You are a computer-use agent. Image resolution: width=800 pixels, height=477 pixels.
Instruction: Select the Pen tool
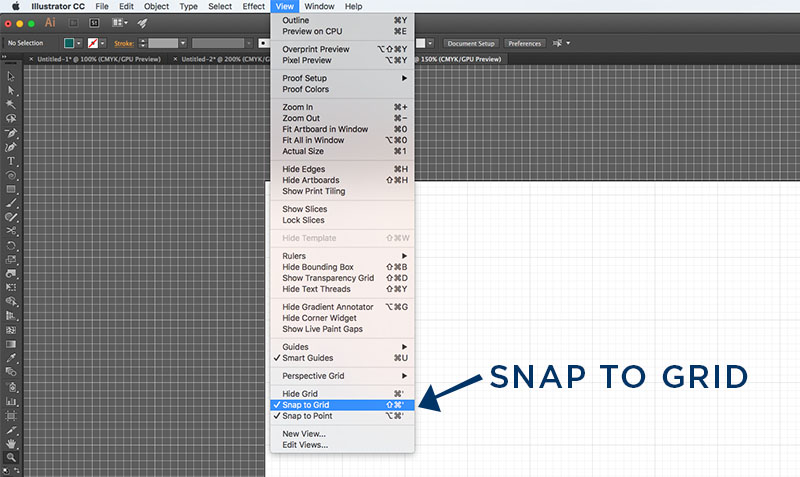point(11,133)
